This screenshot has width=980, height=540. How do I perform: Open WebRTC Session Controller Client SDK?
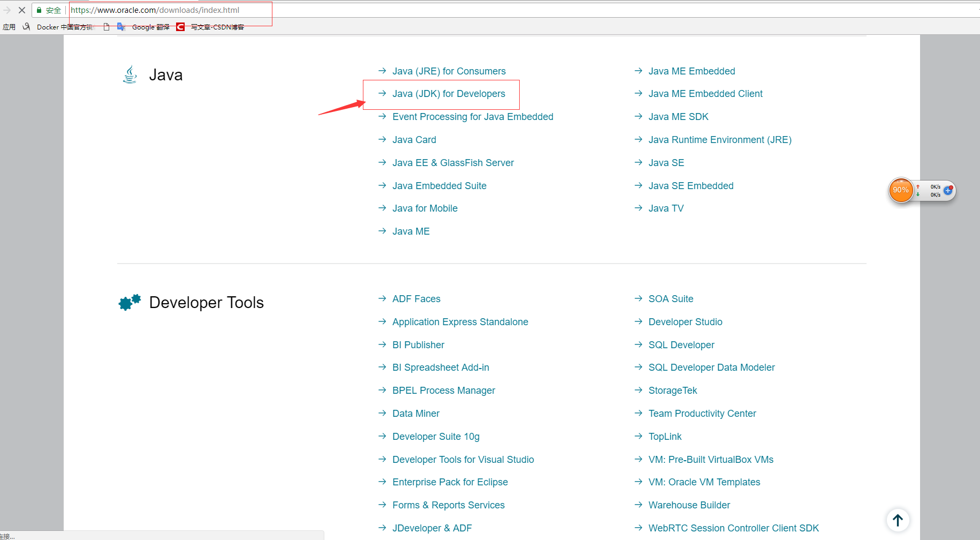(x=734, y=528)
